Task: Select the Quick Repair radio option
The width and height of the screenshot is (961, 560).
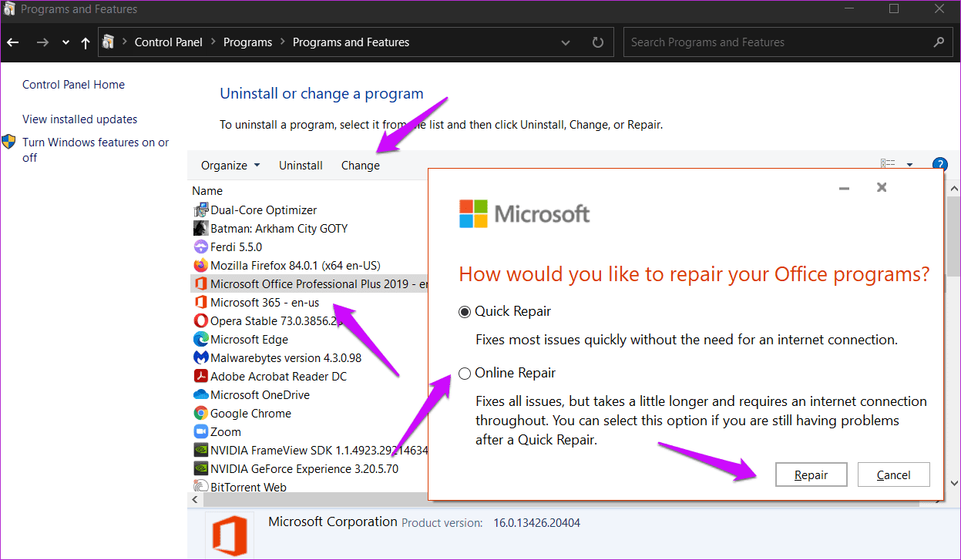Action: (465, 312)
